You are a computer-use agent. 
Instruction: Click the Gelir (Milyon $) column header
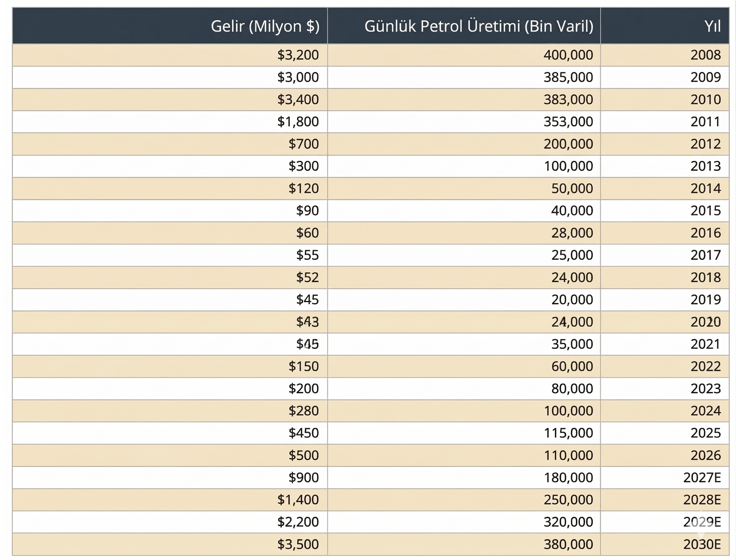coord(265,26)
